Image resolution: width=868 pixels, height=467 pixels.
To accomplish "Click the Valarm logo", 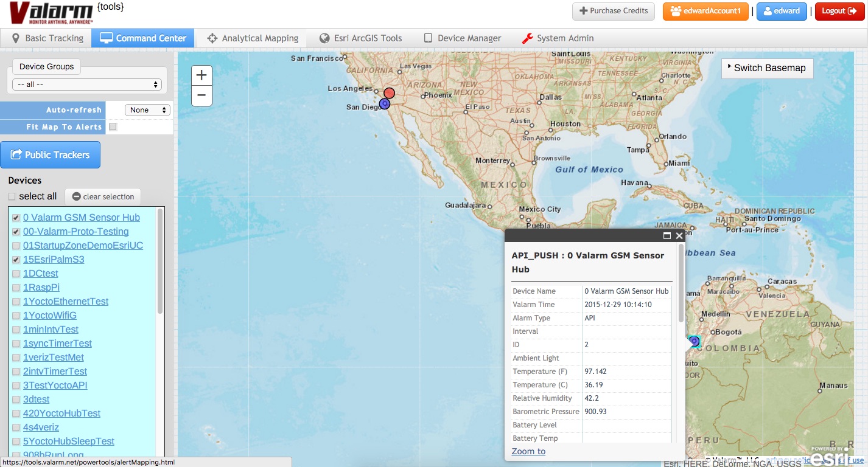I will [x=51, y=13].
